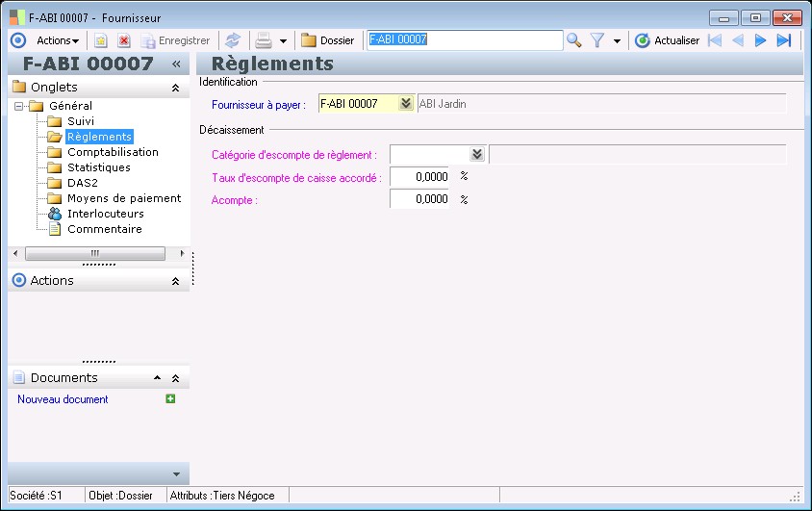Screen dimensions: 812x511
Task: Click the green plus new document icon
Action: click(x=170, y=398)
